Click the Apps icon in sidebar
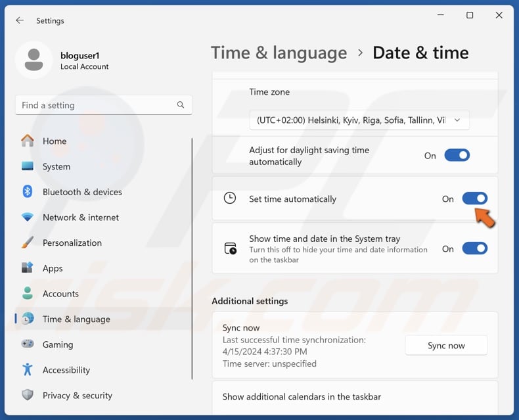This screenshot has height=420, width=519. [x=28, y=268]
